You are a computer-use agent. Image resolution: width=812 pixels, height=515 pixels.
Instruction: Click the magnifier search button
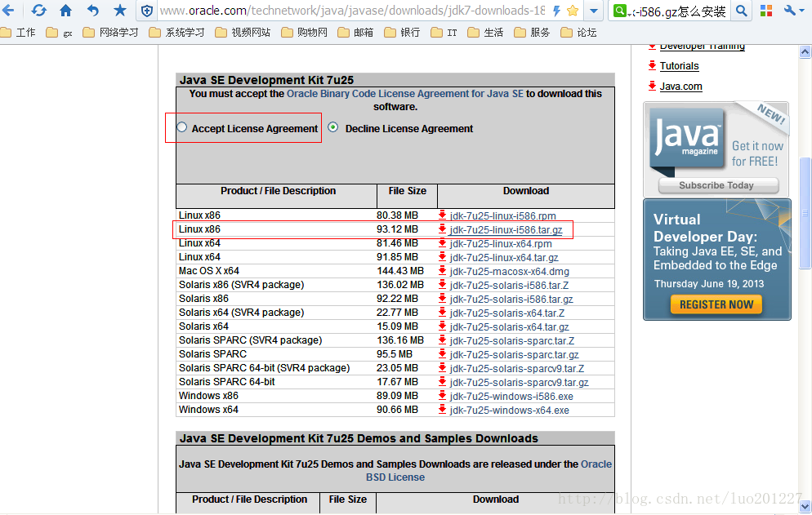pos(742,11)
